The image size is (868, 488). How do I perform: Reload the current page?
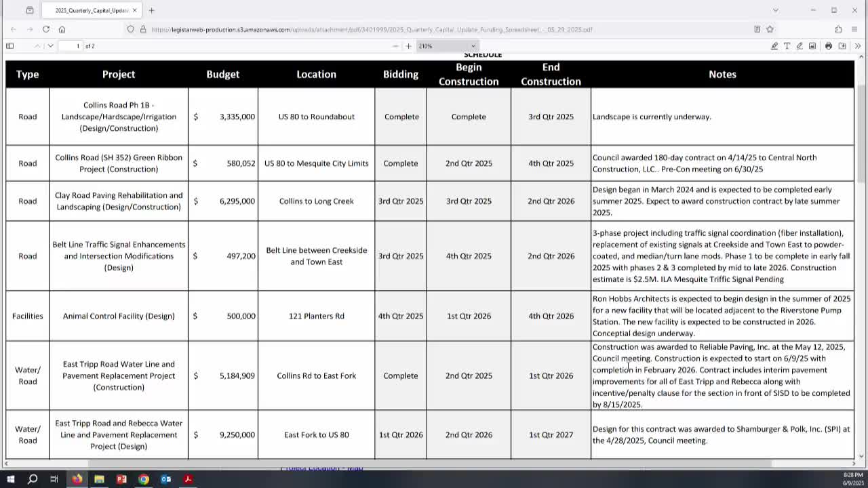point(46,29)
